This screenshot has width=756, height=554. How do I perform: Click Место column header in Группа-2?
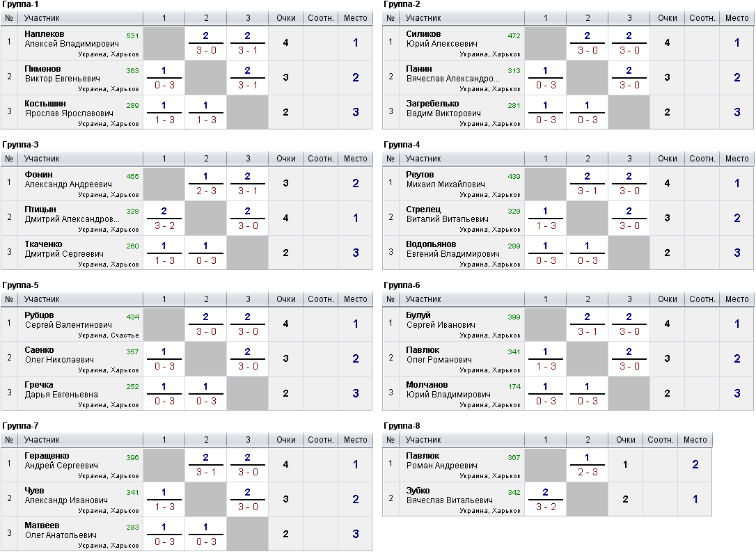(x=737, y=18)
